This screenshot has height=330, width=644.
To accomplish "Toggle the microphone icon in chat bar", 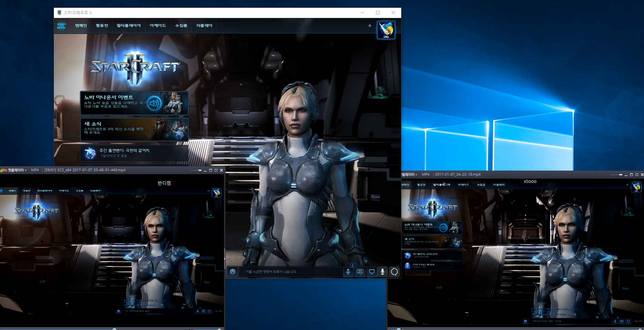I will (x=383, y=272).
